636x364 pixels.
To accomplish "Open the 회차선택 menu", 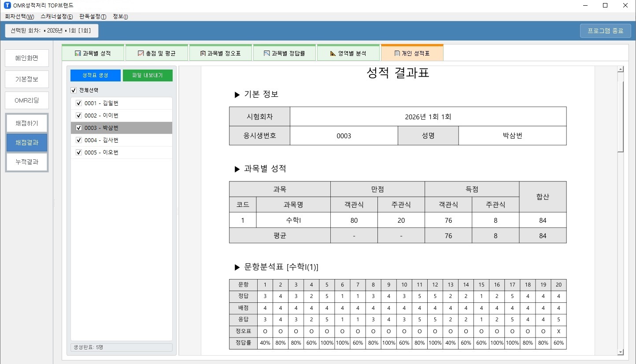I will coord(19,17).
